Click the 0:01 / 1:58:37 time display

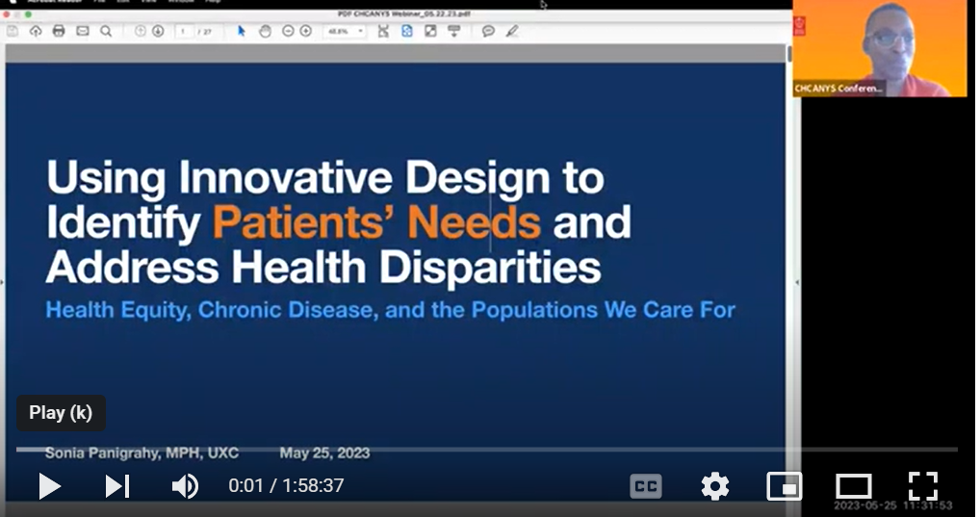pyautogui.click(x=286, y=486)
